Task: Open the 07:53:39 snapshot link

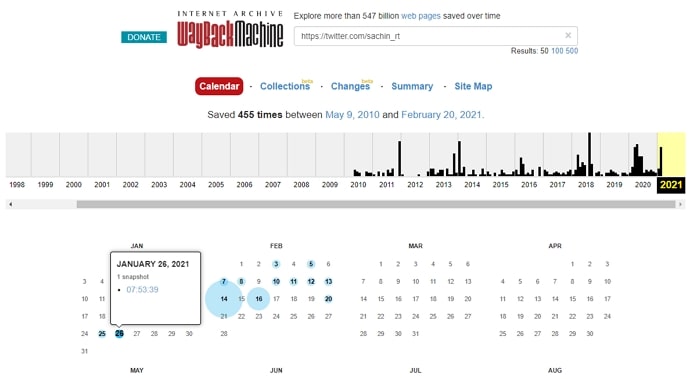Action: pos(142,290)
